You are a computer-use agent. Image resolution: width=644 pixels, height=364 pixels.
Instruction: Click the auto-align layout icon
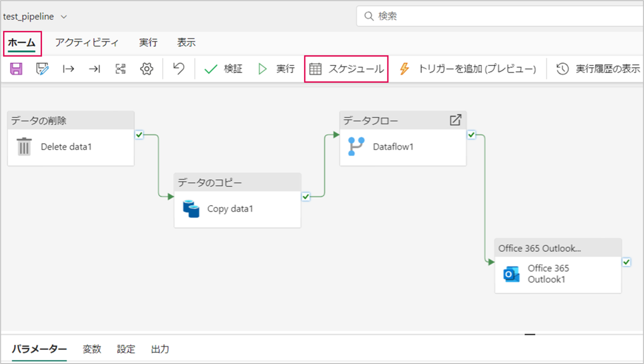coord(121,69)
